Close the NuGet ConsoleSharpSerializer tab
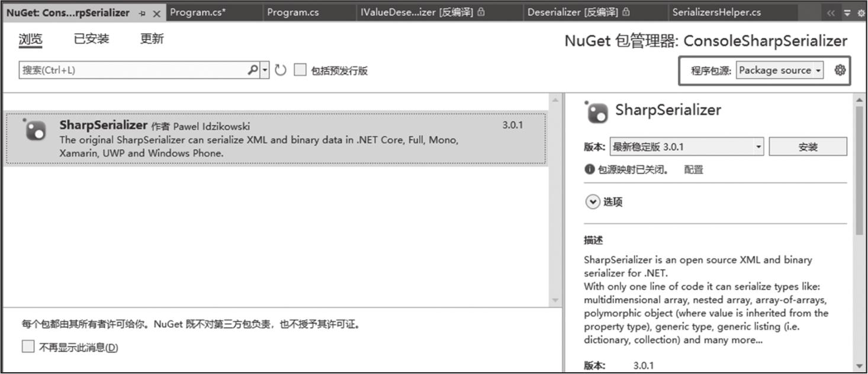Image resolution: width=868 pixels, height=374 pixels. click(157, 13)
